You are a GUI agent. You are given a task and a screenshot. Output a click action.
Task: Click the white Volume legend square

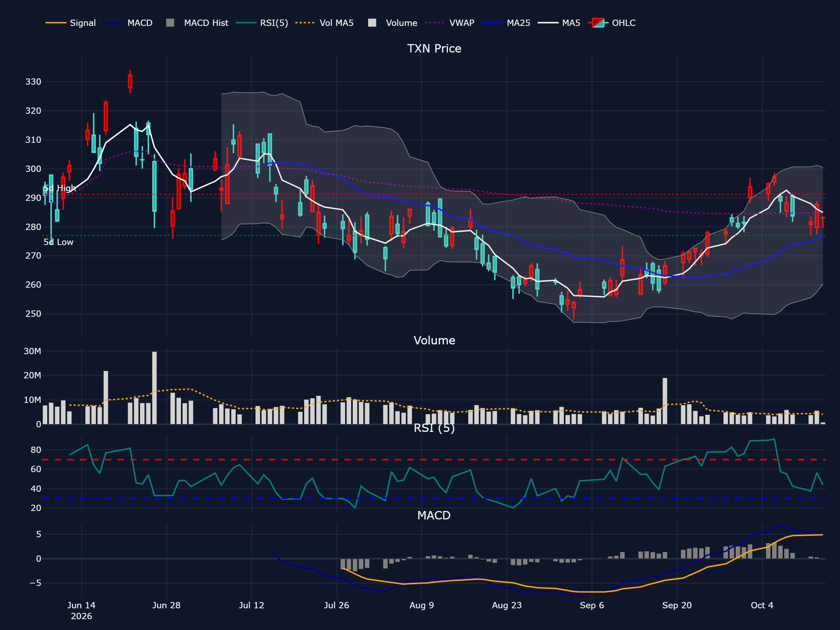click(x=372, y=23)
